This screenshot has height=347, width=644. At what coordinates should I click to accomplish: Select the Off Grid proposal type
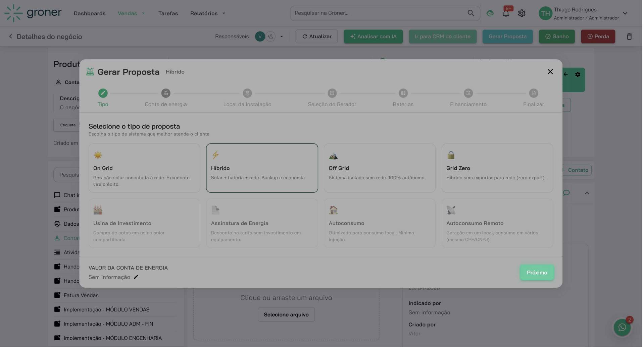pos(379,168)
